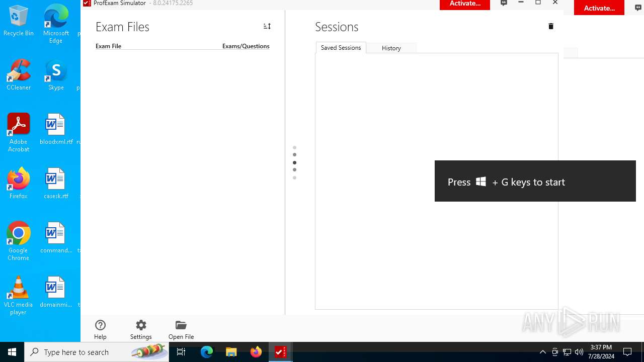Click Open File folder icon
This screenshot has height=362, width=644.
(x=181, y=330)
